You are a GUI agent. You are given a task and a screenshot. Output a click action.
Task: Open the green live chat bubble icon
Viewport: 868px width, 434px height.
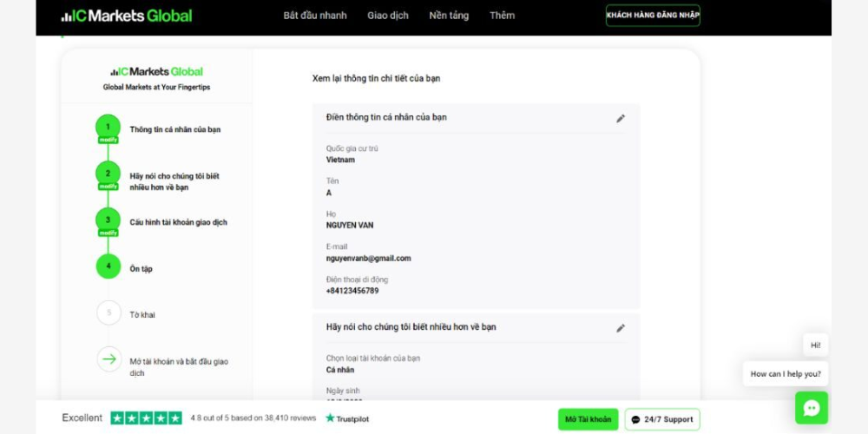[811, 407]
